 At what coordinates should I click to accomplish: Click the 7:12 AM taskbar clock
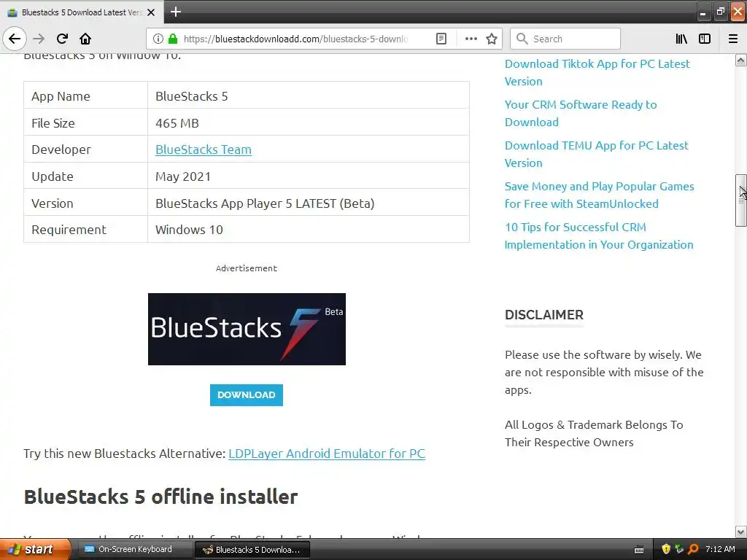tap(720, 549)
